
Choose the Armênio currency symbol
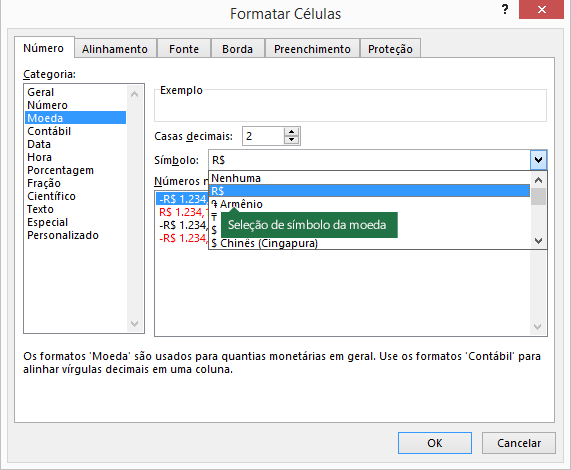(369, 204)
